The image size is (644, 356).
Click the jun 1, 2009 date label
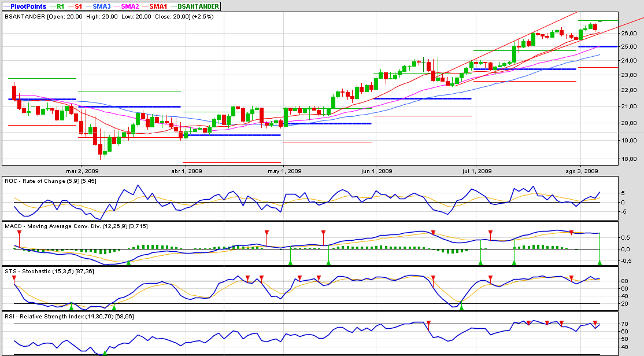click(376, 171)
